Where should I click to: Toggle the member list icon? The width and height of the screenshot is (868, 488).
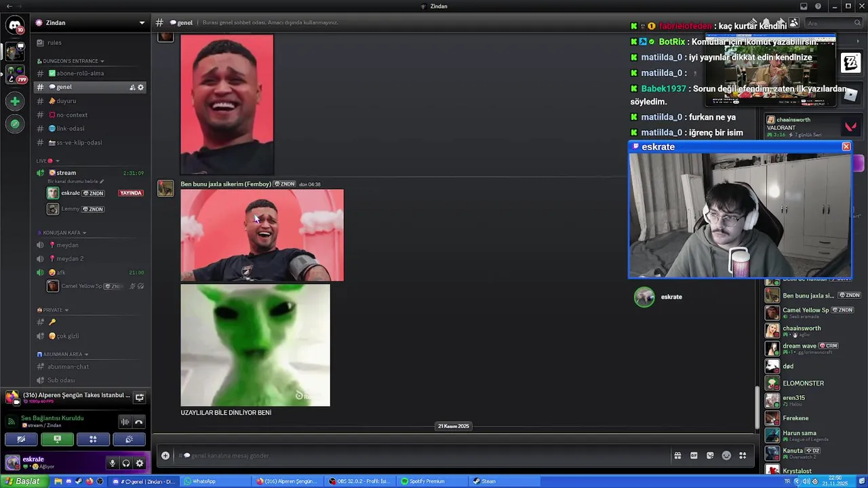(x=793, y=22)
